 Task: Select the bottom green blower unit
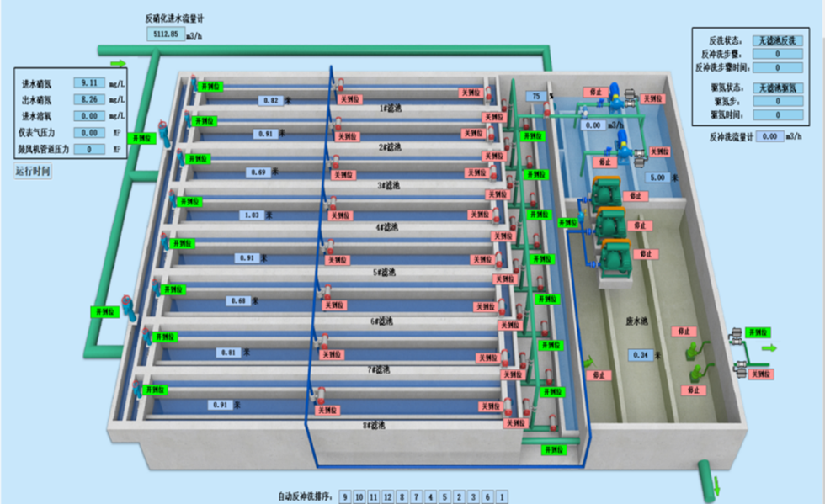tap(616, 257)
